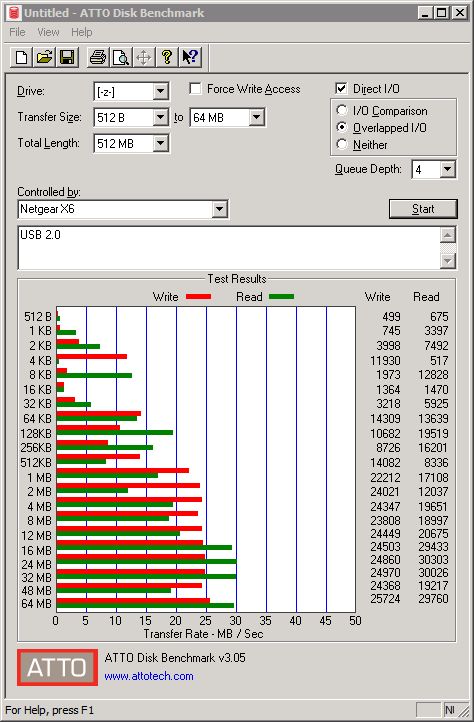Click the yellow question mark About icon

click(167, 58)
